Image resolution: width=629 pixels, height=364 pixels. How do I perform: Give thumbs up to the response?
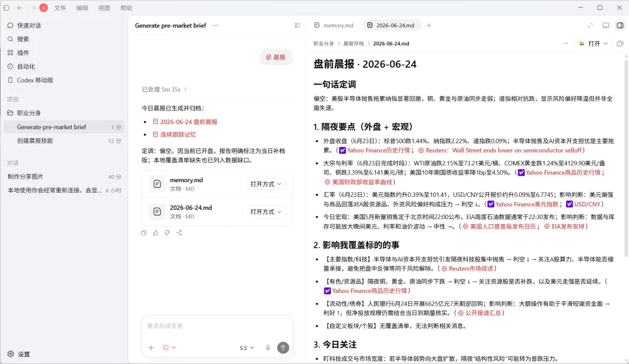click(x=156, y=233)
